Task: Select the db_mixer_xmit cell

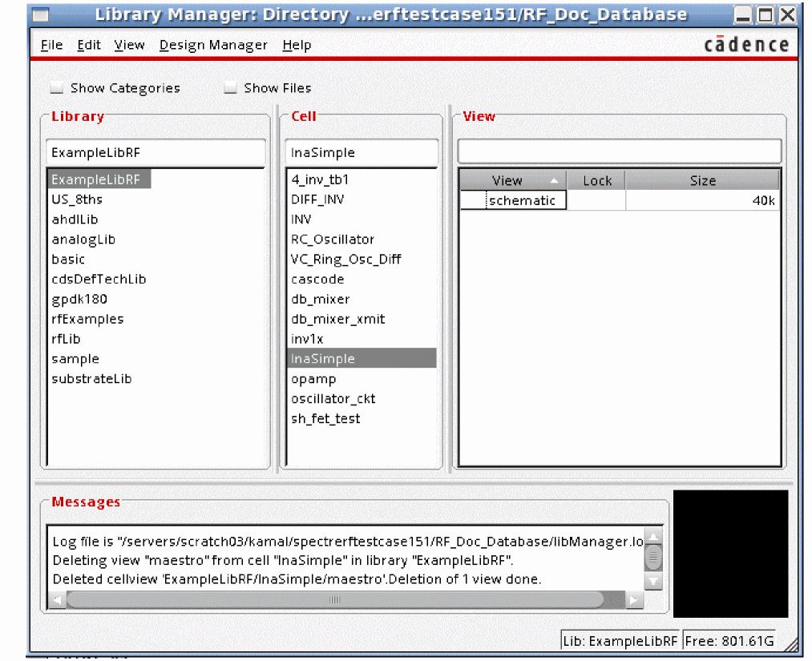Action: (337, 320)
